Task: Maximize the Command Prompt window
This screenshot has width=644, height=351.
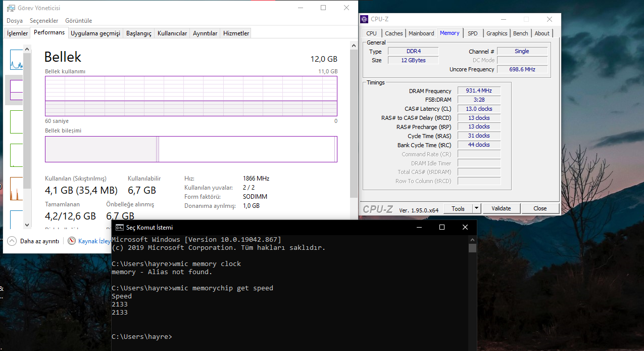Action: click(x=442, y=227)
